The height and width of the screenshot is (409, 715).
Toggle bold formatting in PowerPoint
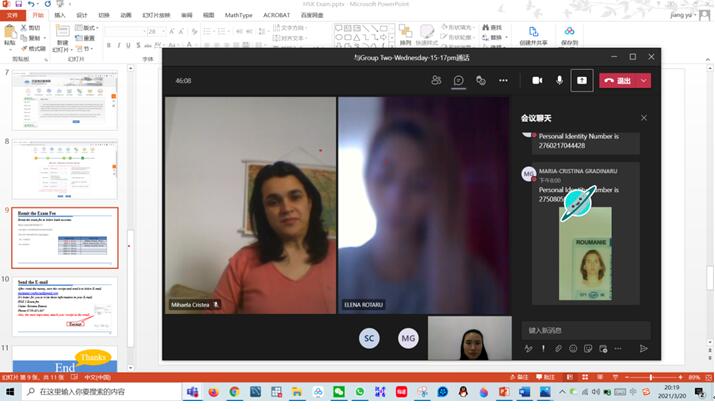pyautogui.click(x=109, y=45)
